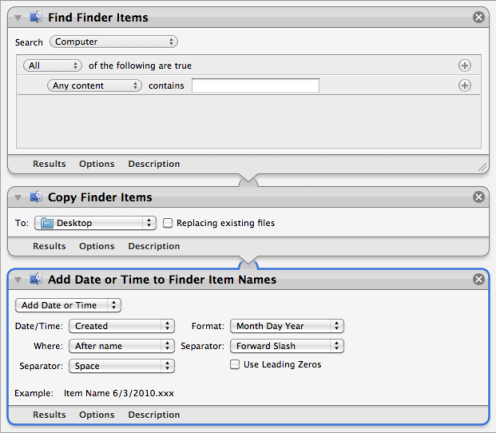Click the Finder icon beside Find Finder Items
Image resolution: width=496 pixels, height=433 pixels.
[36, 17]
